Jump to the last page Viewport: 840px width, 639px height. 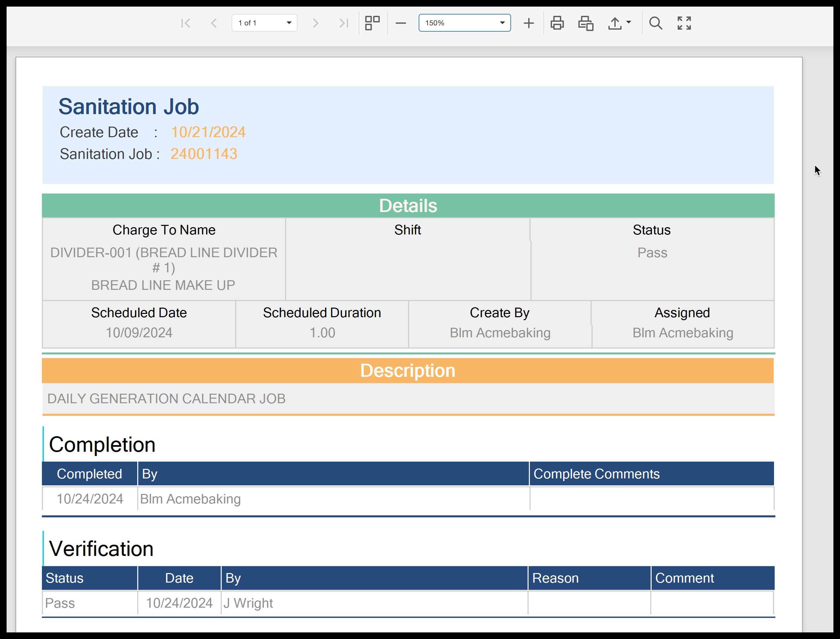pyautogui.click(x=343, y=23)
